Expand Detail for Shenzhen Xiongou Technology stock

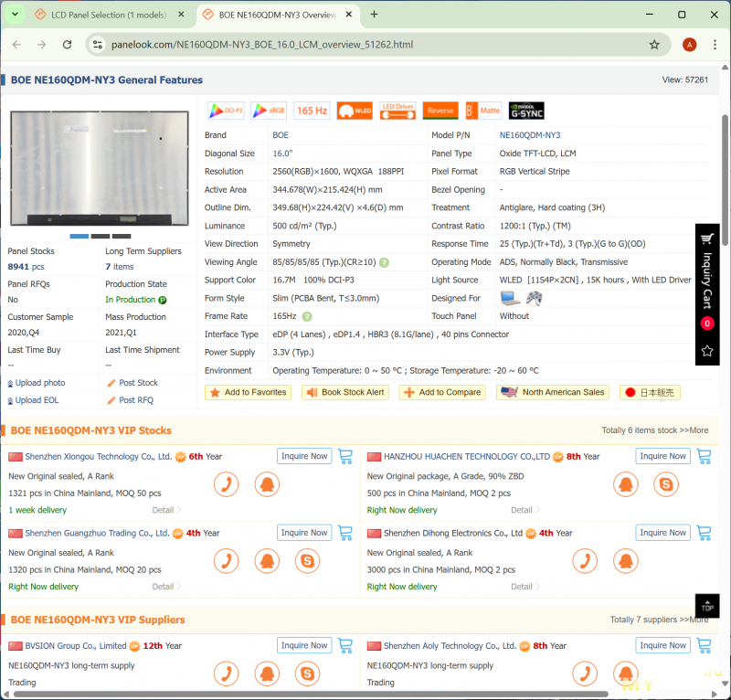tap(166, 510)
